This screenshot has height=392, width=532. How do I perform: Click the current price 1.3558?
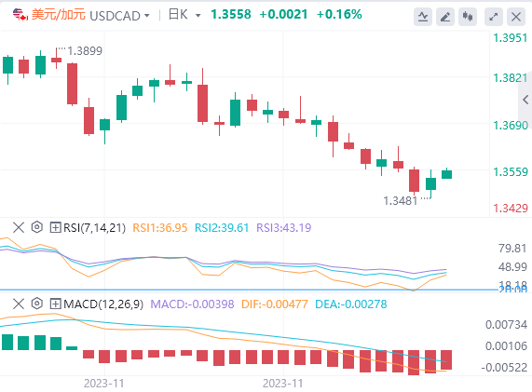[231, 15]
